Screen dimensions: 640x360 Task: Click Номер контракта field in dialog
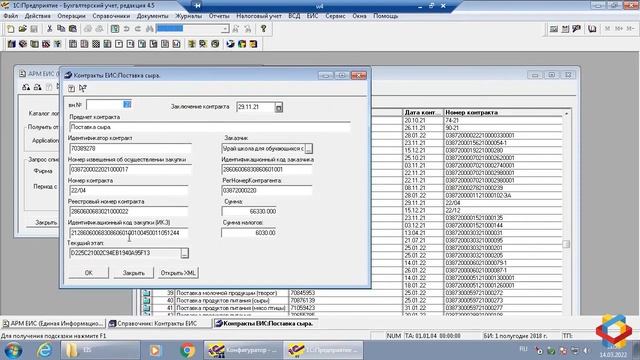(129, 191)
